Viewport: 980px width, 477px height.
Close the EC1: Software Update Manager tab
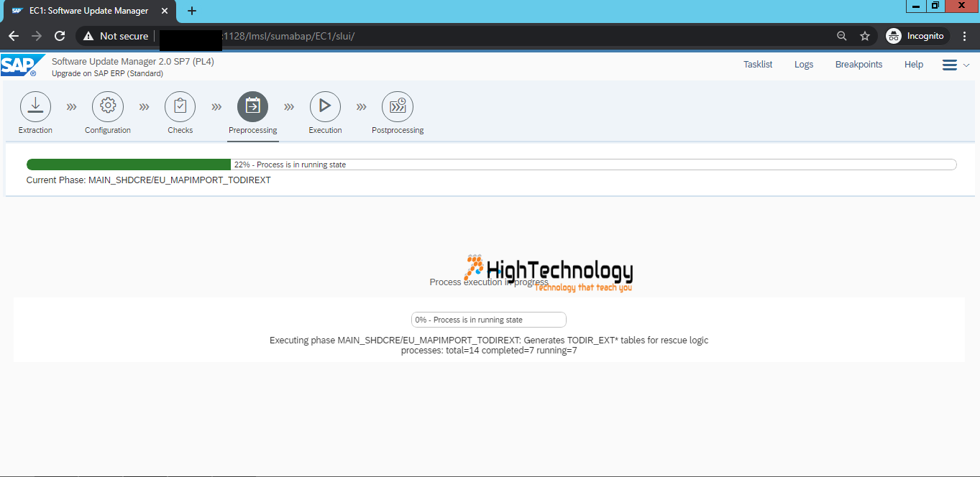[166, 11]
